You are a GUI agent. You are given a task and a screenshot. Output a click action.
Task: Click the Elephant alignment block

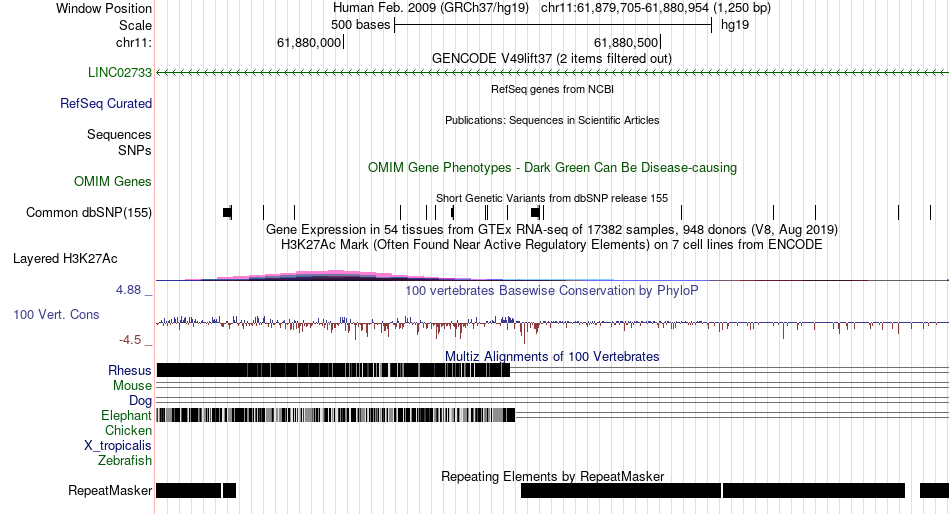click(x=336, y=415)
